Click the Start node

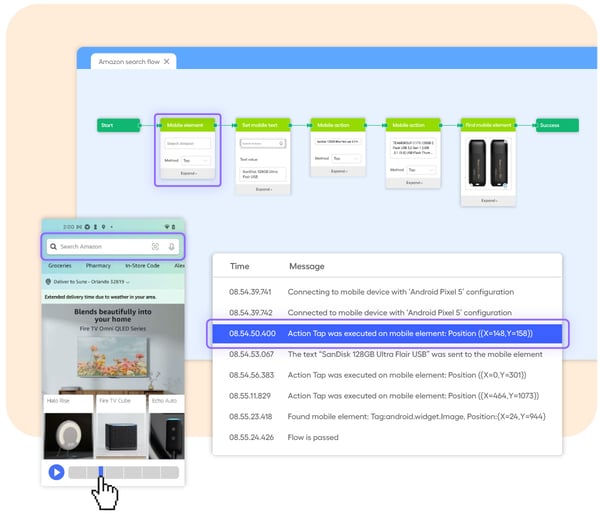pyautogui.click(x=119, y=125)
